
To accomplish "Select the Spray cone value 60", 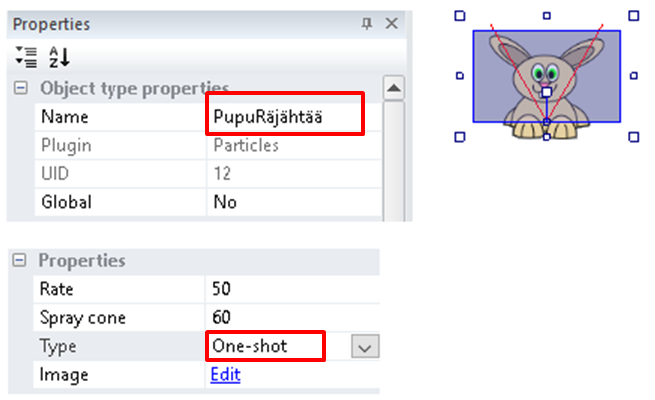I will (x=222, y=318).
